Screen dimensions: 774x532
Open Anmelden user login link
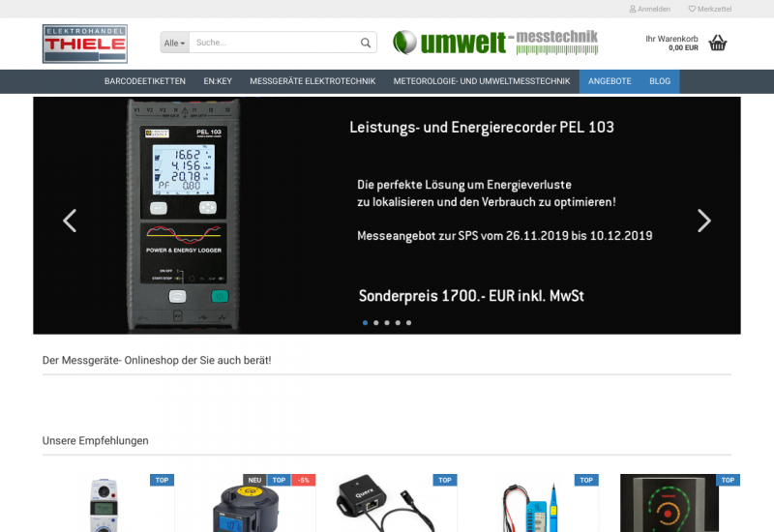650,9
